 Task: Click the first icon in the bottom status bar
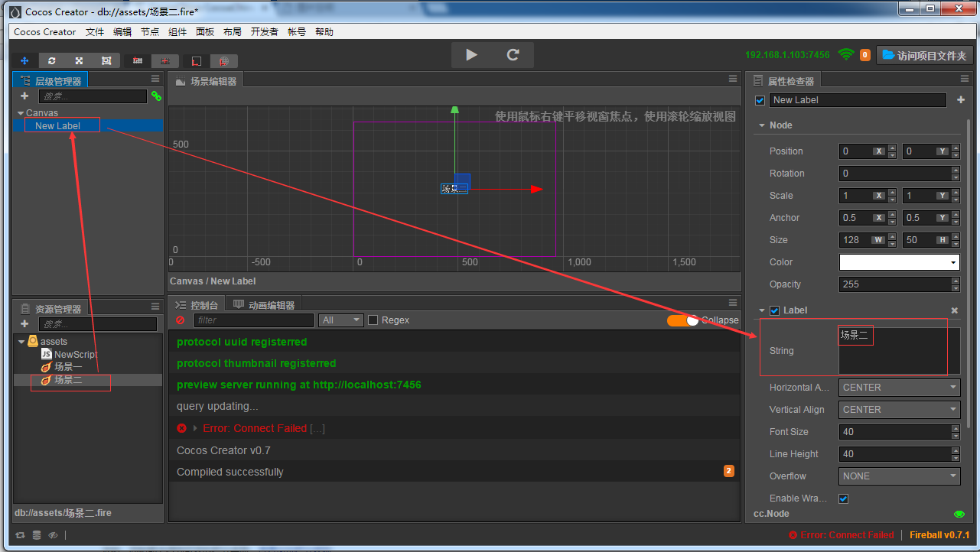(x=20, y=535)
